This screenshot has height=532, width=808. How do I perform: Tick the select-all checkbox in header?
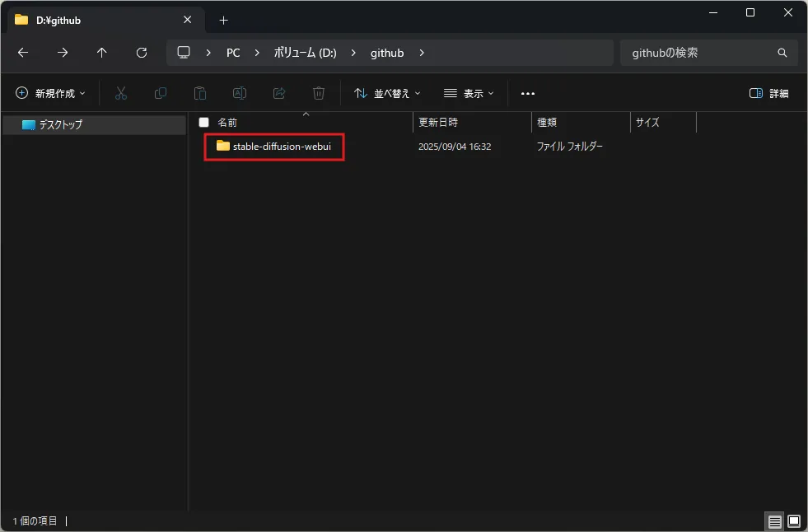[204, 122]
